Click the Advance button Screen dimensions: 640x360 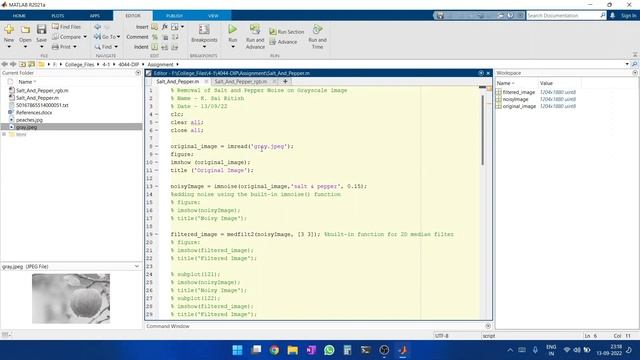[x=283, y=42]
